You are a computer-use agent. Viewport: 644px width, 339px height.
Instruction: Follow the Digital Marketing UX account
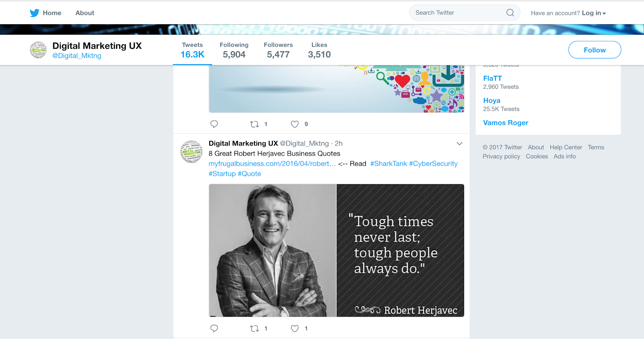pos(594,50)
